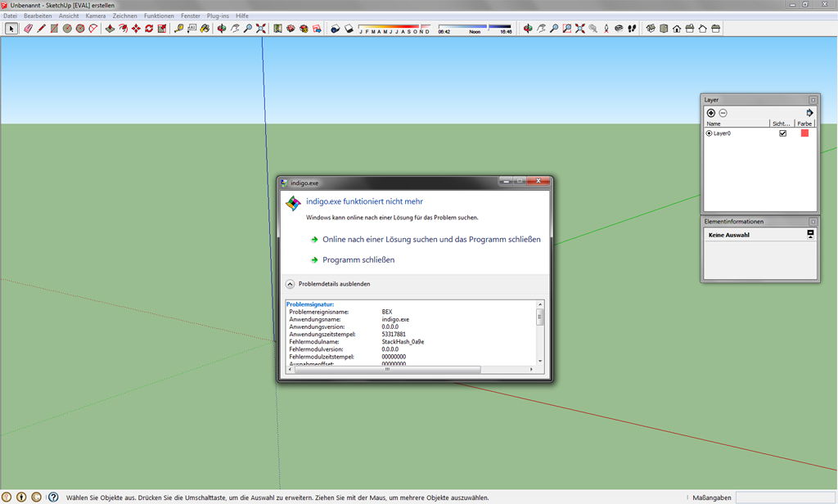
Task: Click the add layer plus icon
Action: [710, 113]
